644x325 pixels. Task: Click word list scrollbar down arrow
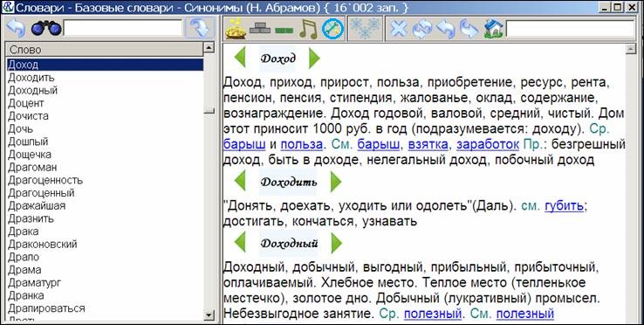pos(209,315)
